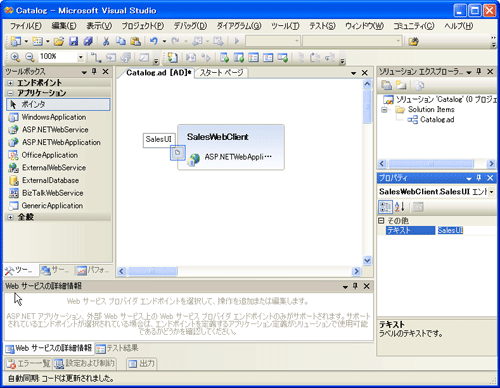Expand the 全般 toolbox section
Screen dimensions: 500x388
10,217
